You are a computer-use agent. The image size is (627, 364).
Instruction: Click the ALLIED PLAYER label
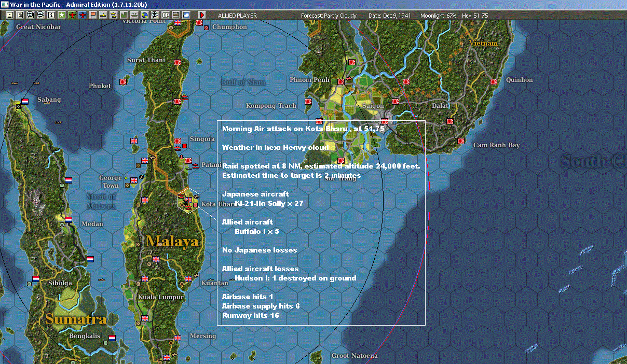pyautogui.click(x=237, y=16)
